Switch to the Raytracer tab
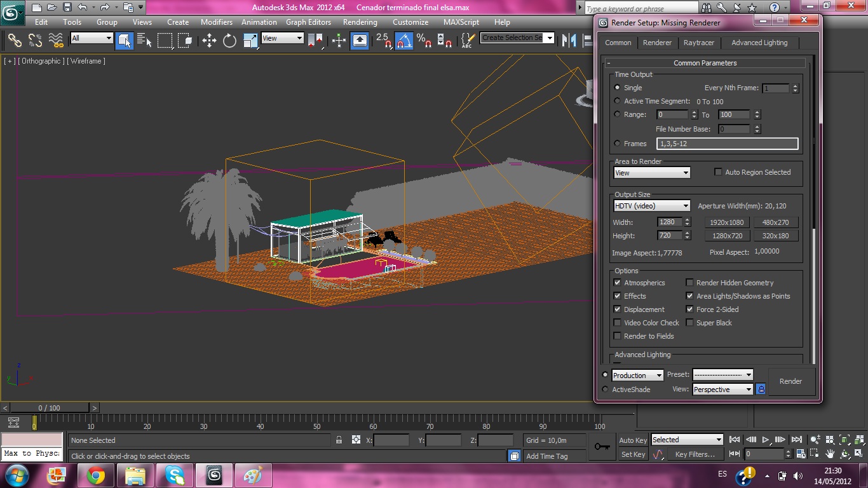Image resolution: width=868 pixels, height=488 pixels. point(698,43)
